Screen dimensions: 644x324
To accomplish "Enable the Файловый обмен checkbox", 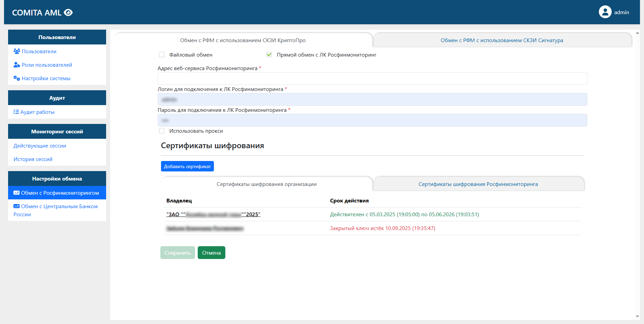I will click(162, 55).
